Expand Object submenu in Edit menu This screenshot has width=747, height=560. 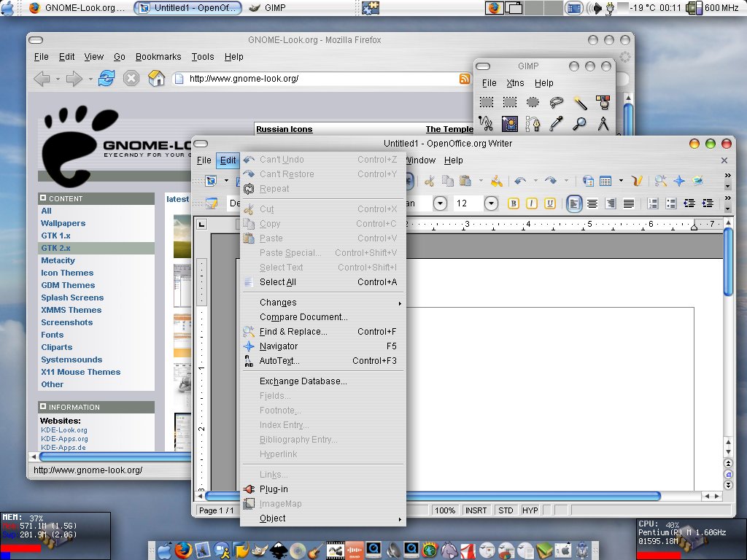point(322,518)
